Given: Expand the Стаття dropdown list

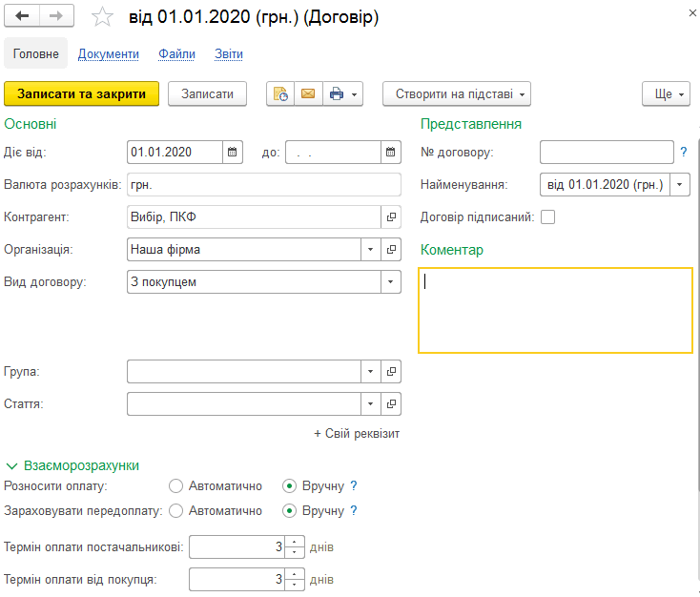Looking at the screenshot, I should pos(371,403).
